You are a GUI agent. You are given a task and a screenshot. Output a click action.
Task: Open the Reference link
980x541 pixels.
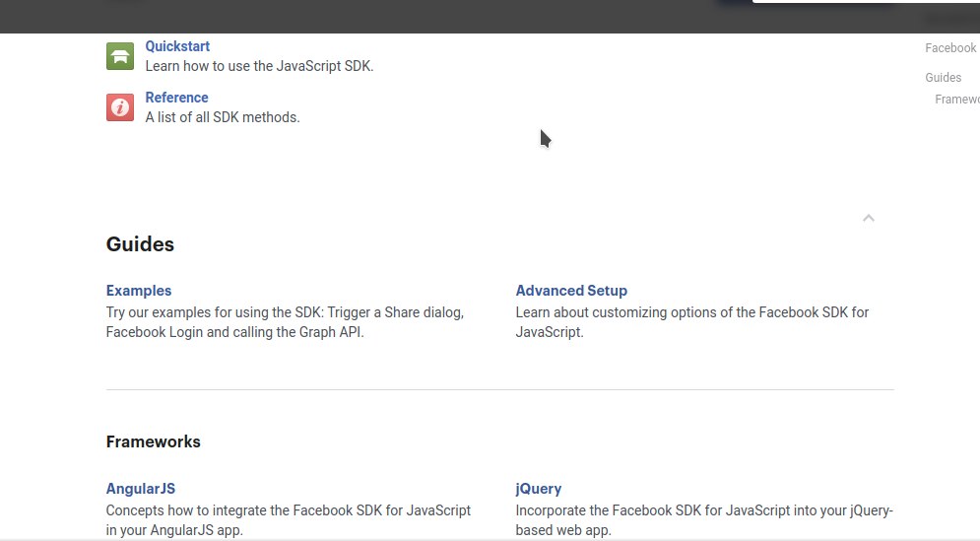pos(177,98)
